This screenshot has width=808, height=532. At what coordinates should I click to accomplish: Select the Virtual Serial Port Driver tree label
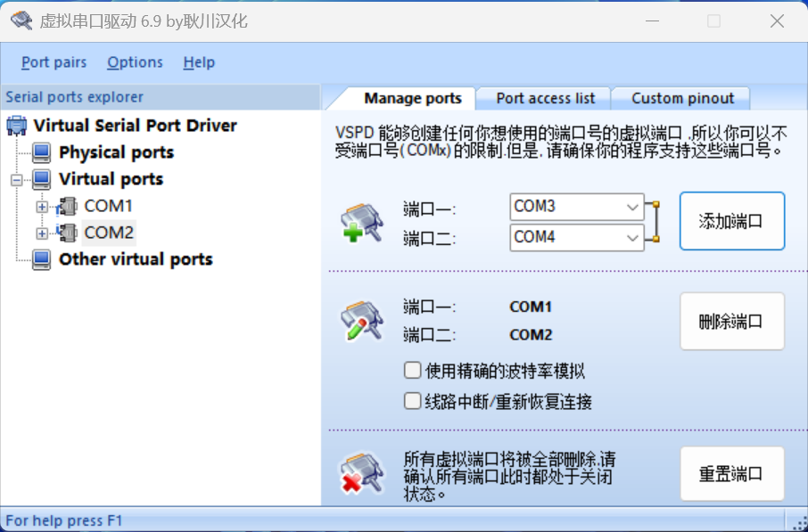point(135,126)
